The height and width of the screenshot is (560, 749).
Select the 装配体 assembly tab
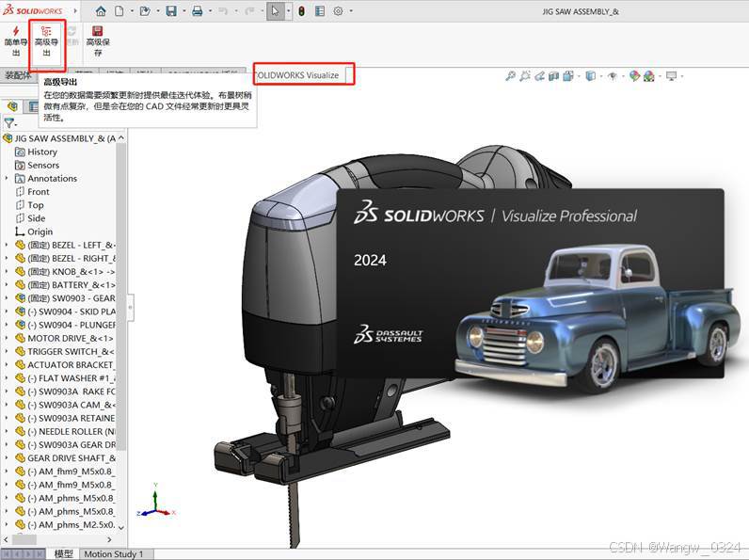(x=18, y=75)
